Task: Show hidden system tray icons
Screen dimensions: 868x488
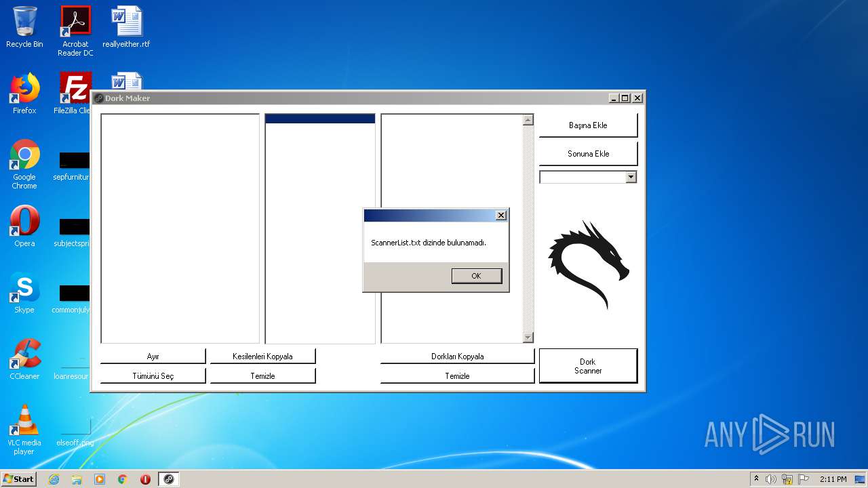Action: [x=756, y=479]
